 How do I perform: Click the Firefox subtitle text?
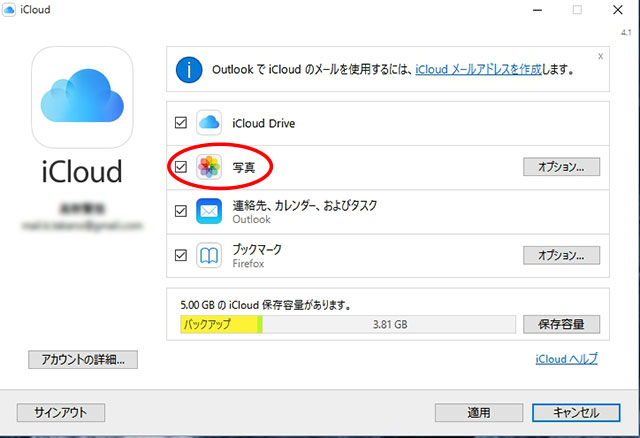pyautogui.click(x=248, y=263)
